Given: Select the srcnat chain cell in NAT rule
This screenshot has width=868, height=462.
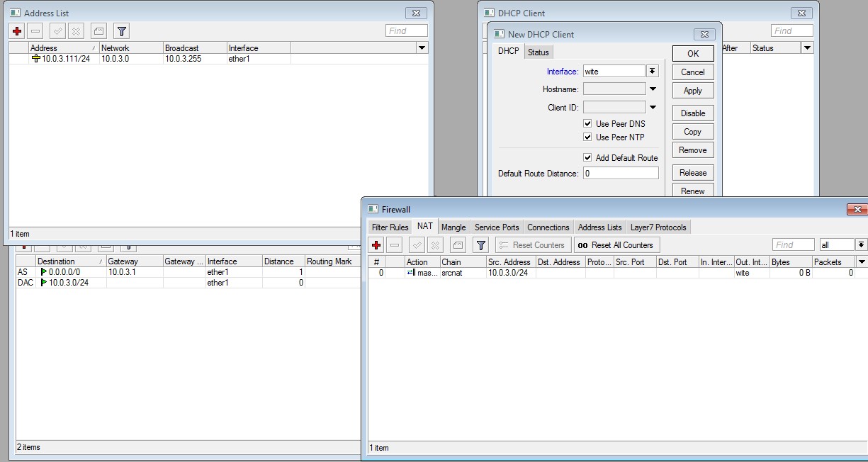Looking at the screenshot, I should [463, 273].
